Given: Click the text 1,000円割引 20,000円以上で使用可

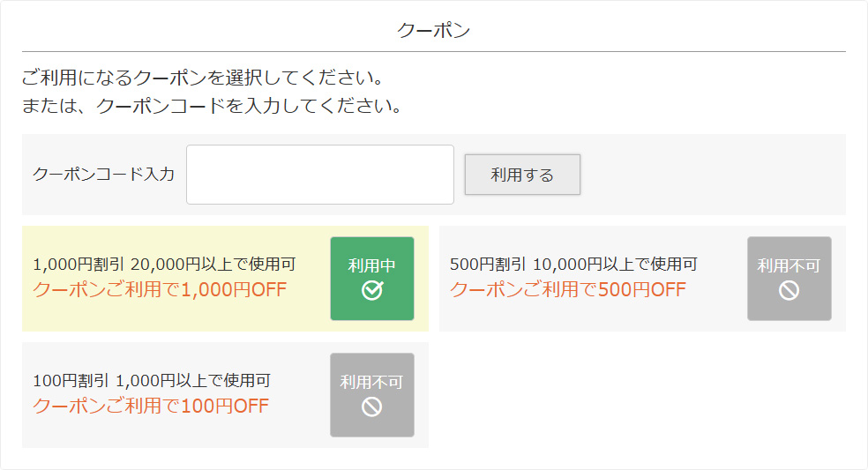Looking at the screenshot, I should tap(164, 264).
